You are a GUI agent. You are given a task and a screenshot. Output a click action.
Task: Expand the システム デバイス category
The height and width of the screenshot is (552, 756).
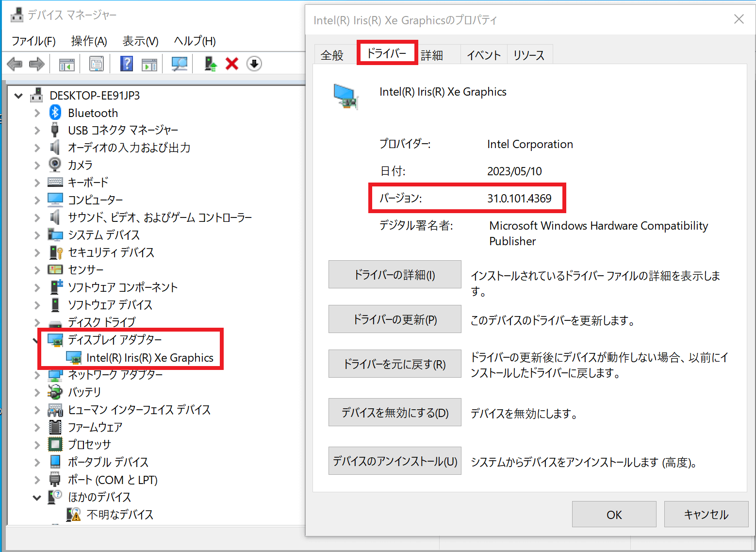[37, 235]
